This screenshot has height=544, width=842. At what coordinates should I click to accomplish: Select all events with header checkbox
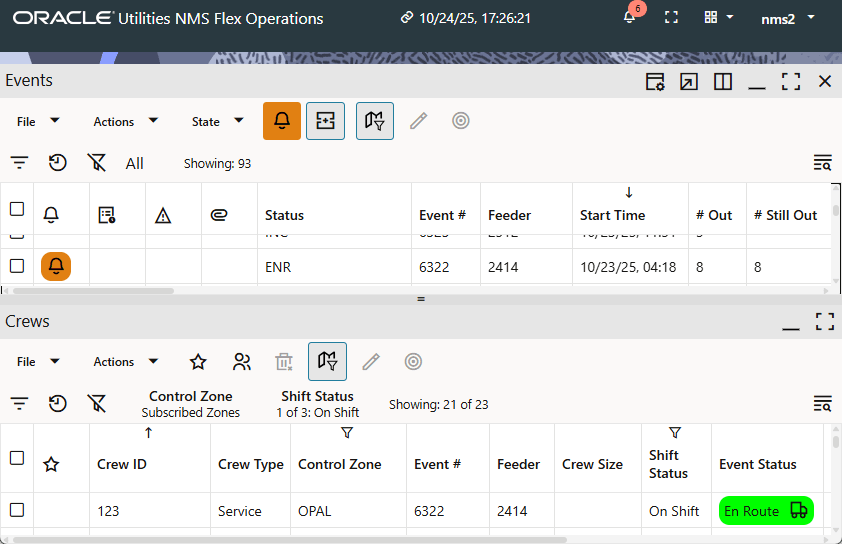tap(17, 208)
